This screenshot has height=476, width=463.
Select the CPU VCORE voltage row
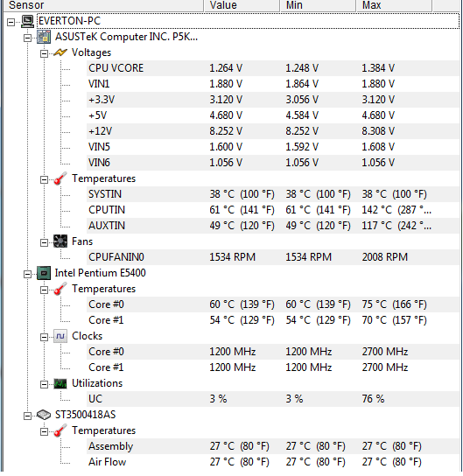click(x=273, y=68)
